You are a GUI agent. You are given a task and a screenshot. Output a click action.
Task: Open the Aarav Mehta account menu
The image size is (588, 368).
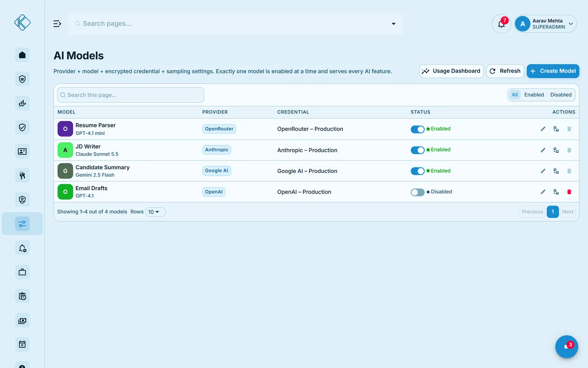[x=545, y=24]
